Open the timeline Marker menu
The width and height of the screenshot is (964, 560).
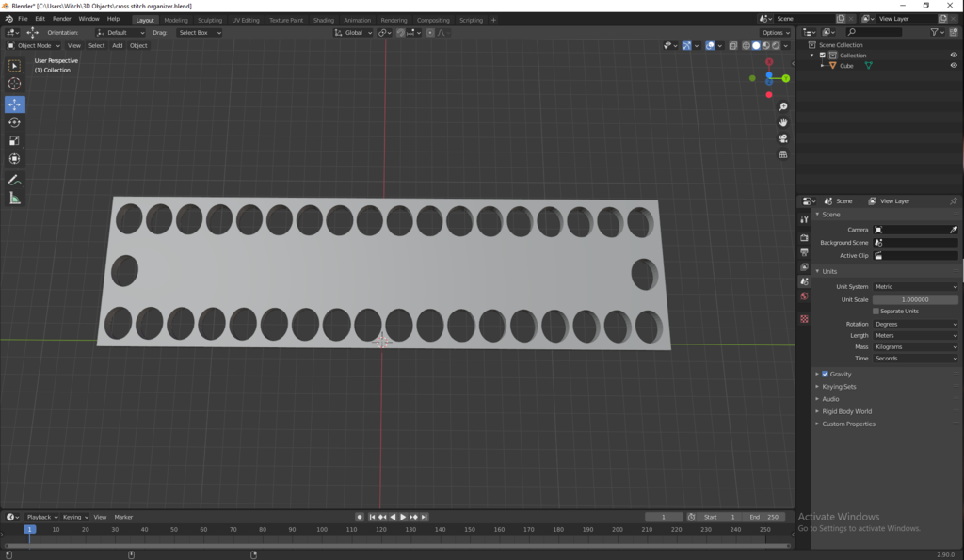point(123,517)
